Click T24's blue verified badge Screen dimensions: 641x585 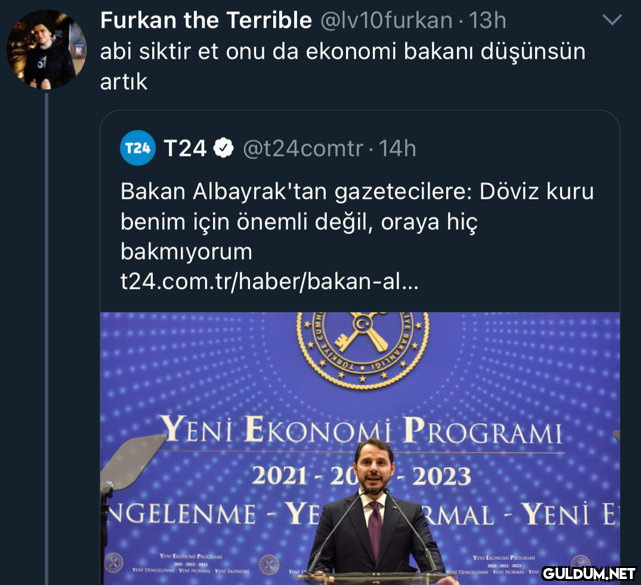224,149
